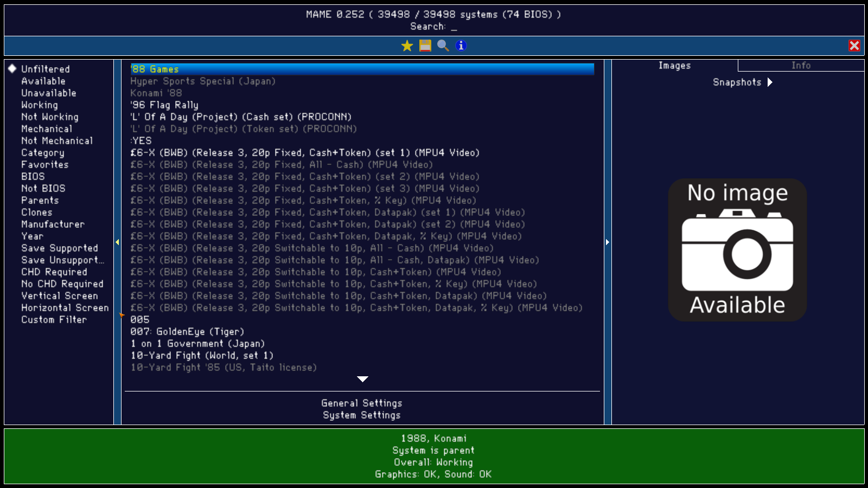
Task: Open the Custom Filter option
Action: [x=54, y=319]
